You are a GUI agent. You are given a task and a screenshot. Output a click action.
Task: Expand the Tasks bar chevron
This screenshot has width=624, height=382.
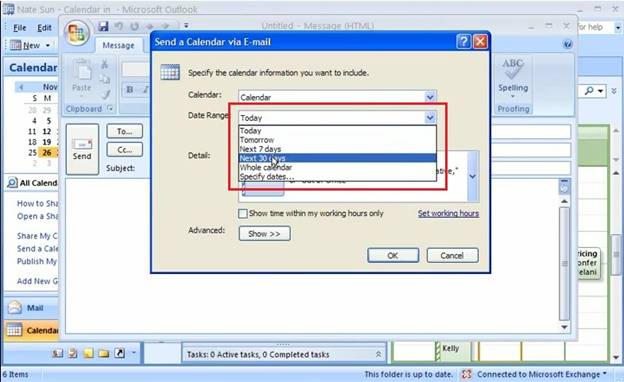(x=378, y=354)
